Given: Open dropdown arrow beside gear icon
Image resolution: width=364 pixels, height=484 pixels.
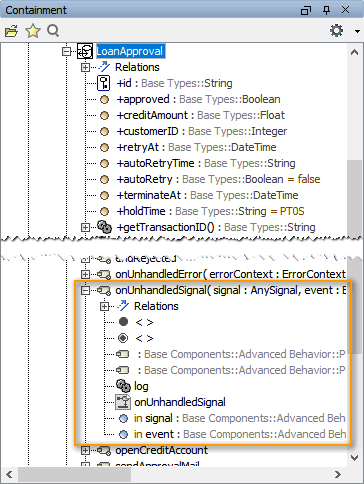Looking at the screenshot, I should point(357,31).
